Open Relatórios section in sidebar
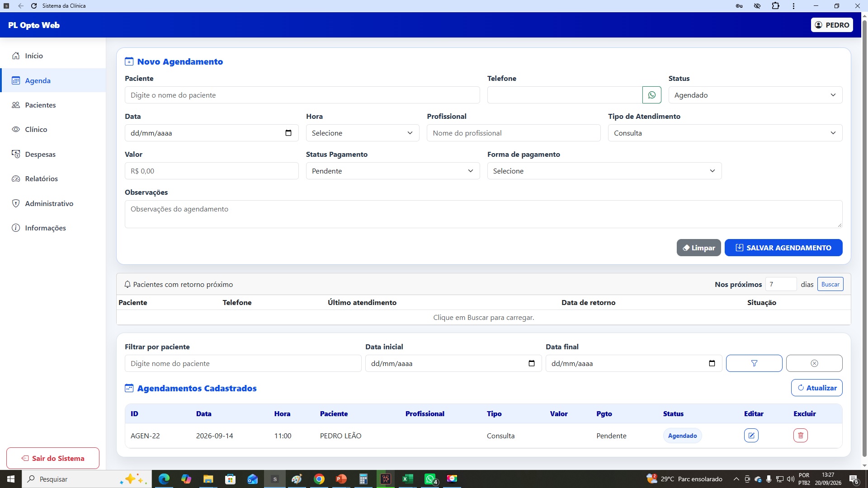The height and width of the screenshot is (488, 868). coord(53,178)
